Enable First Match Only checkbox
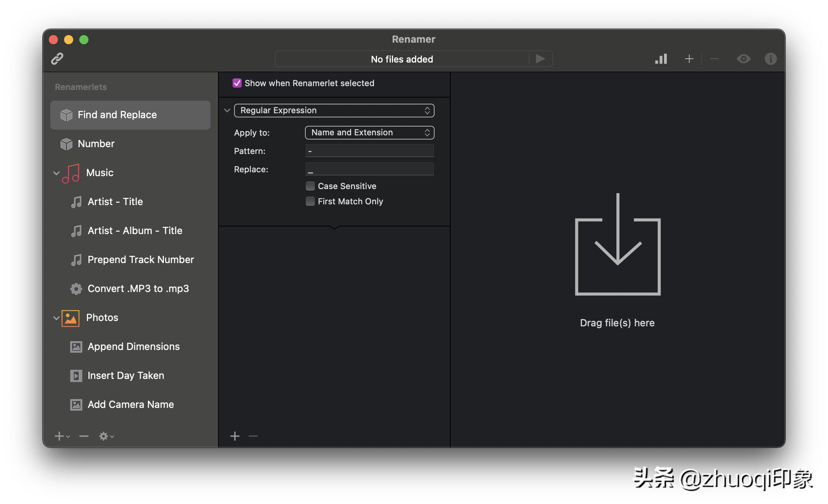 click(x=310, y=201)
